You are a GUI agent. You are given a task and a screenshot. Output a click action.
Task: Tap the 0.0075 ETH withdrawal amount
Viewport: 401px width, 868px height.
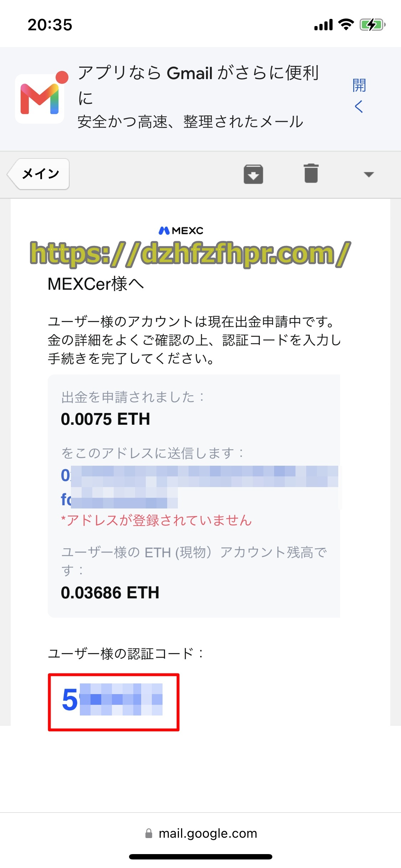106,419
